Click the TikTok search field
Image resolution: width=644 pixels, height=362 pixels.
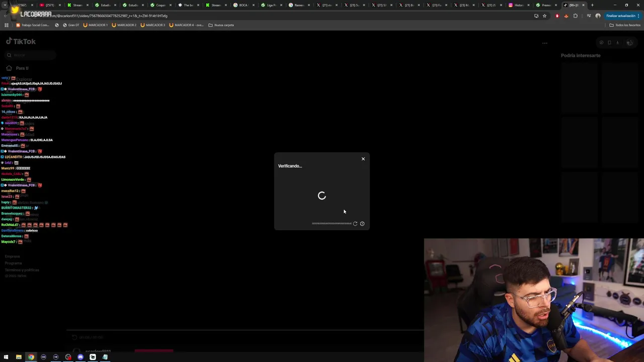30,55
